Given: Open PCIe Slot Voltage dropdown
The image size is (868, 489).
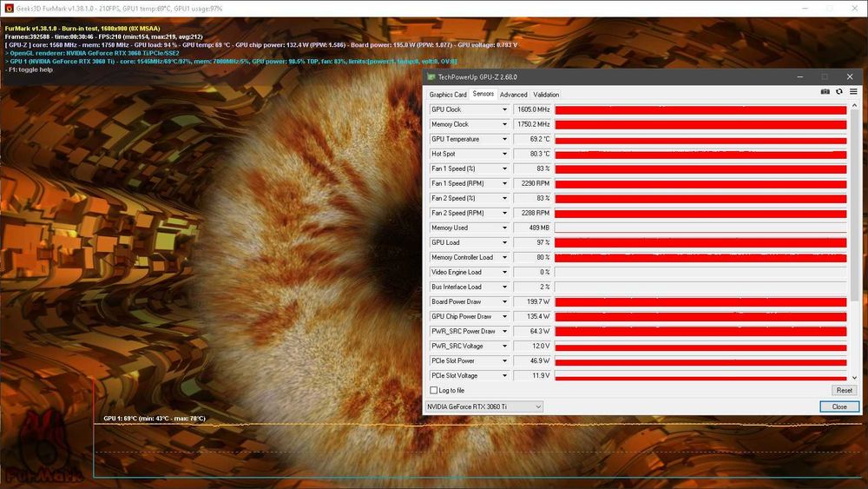Looking at the screenshot, I should [x=504, y=375].
